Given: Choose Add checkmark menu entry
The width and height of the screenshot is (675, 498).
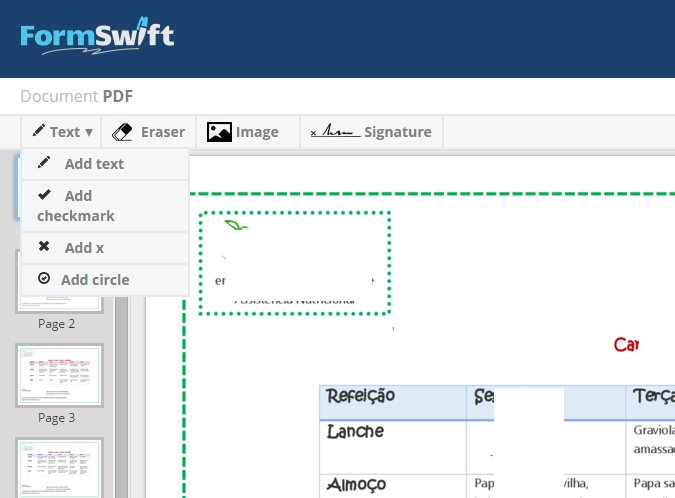Looking at the screenshot, I should click(78, 206).
